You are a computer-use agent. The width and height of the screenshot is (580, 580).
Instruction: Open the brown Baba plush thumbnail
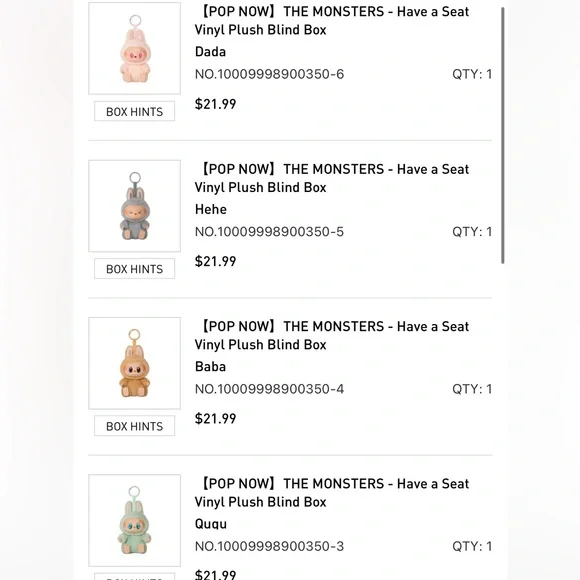point(135,363)
